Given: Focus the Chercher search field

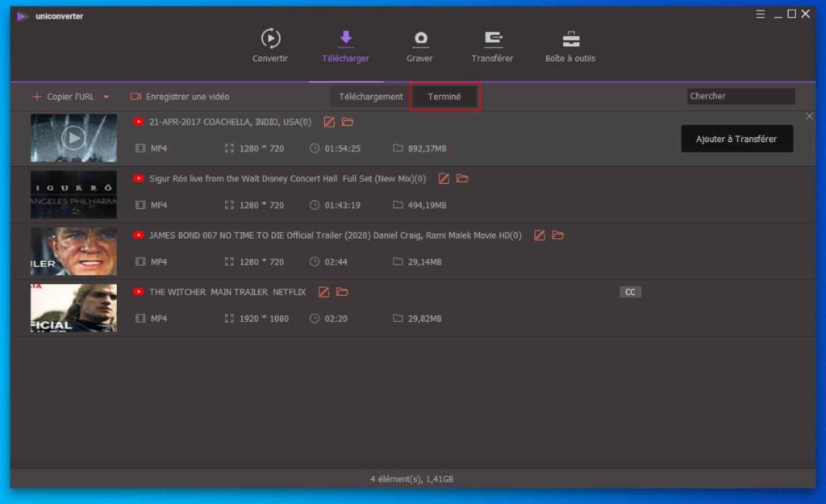Looking at the screenshot, I should click(741, 97).
